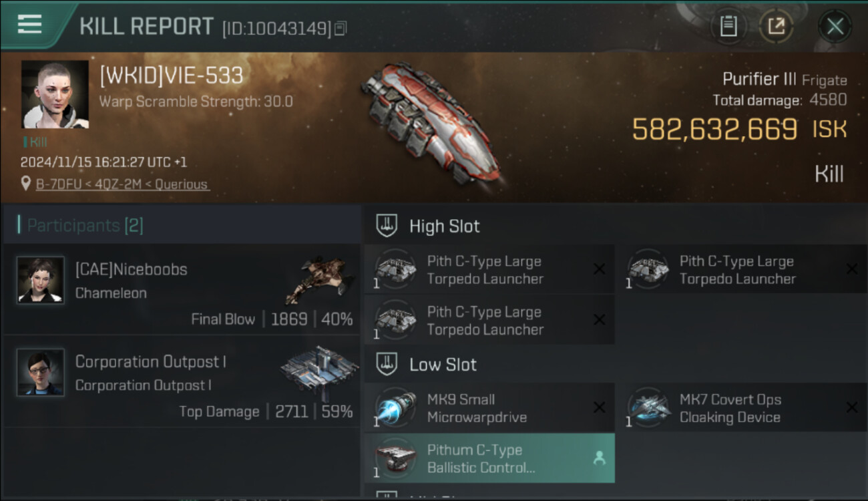Open VIE-533 pilot portrait
868x501 pixels.
point(55,94)
